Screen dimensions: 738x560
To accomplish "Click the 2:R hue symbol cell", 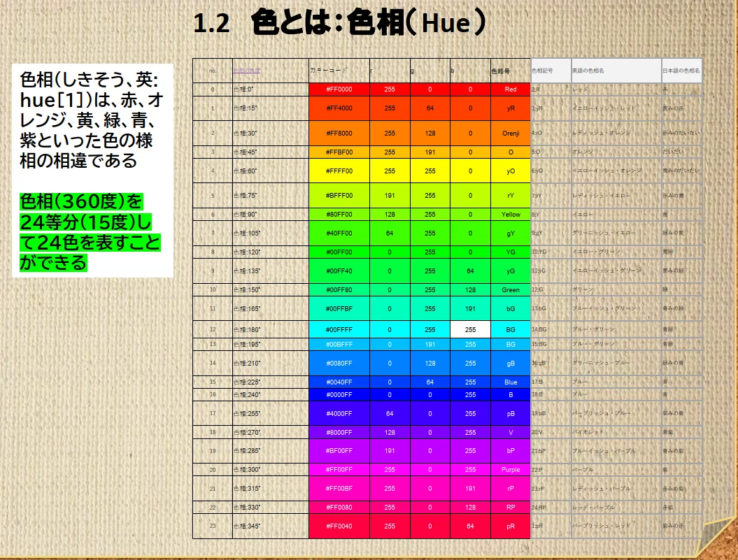I will [x=551, y=89].
